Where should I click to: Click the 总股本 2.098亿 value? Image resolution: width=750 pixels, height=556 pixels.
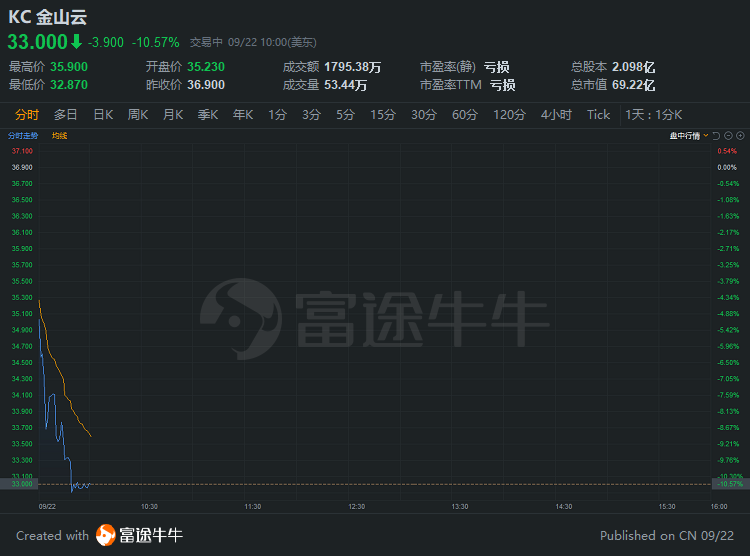pos(633,67)
